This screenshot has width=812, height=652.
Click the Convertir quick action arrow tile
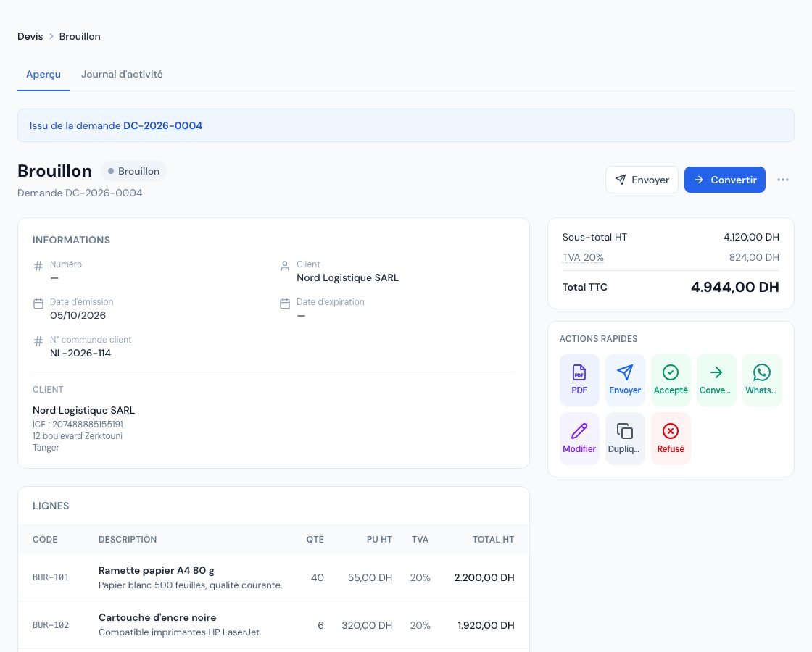tap(716, 380)
